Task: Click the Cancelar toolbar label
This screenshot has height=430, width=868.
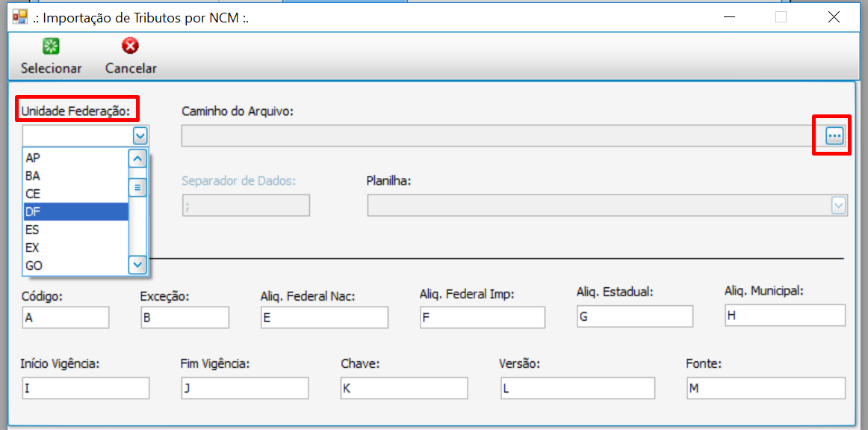Action: point(131,69)
